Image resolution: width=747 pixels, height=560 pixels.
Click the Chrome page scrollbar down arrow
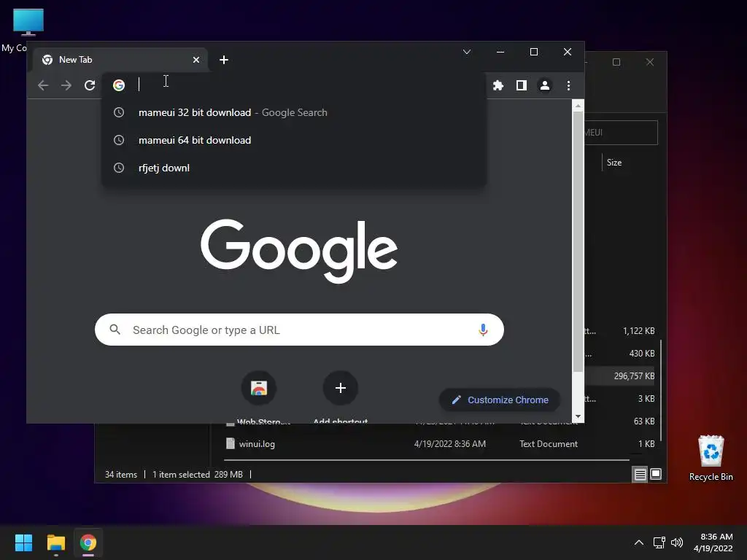pyautogui.click(x=578, y=416)
